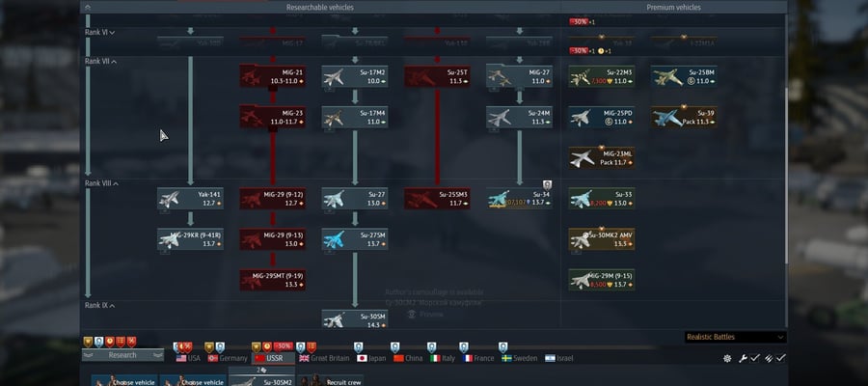Select the Su-34 vehicle card

coord(519,198)
